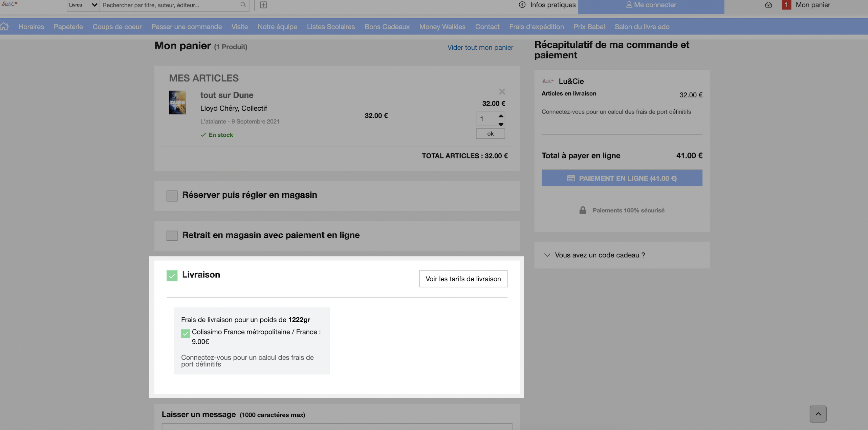The width and height of the screenshot is (868, 430).
Task: Click the search magnifier icon
Action: click(243, 5)
